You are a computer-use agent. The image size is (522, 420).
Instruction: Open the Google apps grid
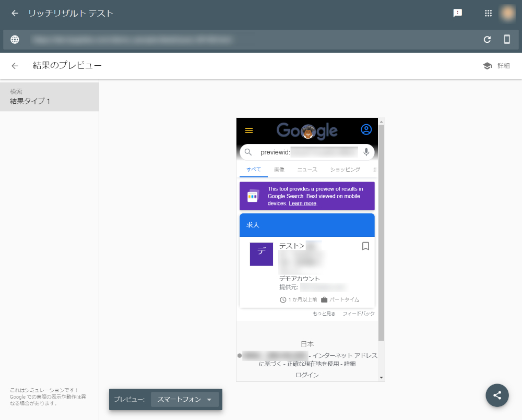click(x=488, y=13)
